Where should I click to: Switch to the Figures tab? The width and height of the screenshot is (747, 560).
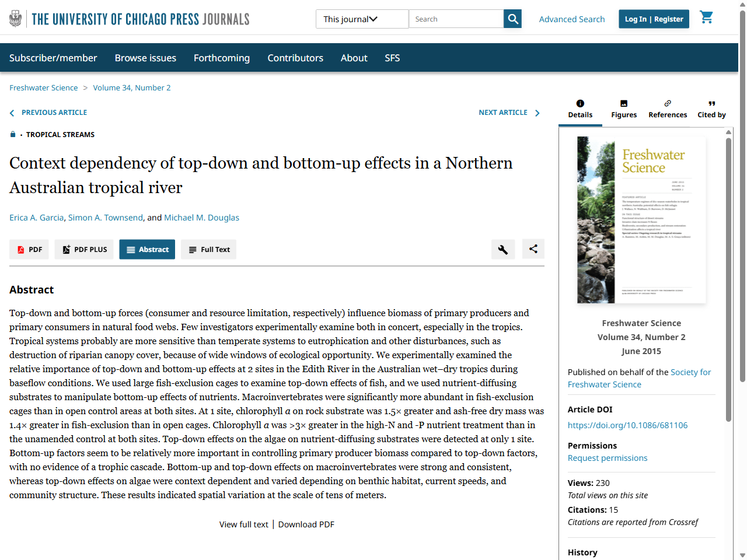pyautogui.click(x=624, y=109)
